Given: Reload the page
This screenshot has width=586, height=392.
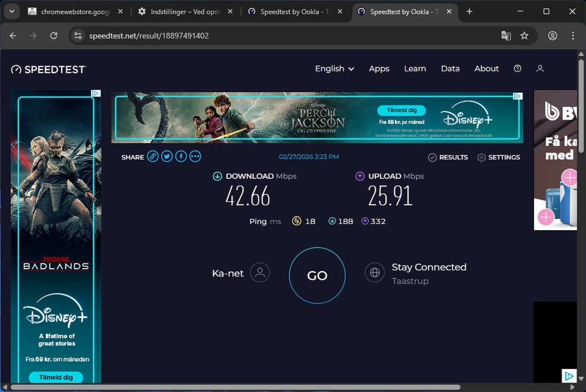Looking at the screenshot, I should [x=54, y=35].
